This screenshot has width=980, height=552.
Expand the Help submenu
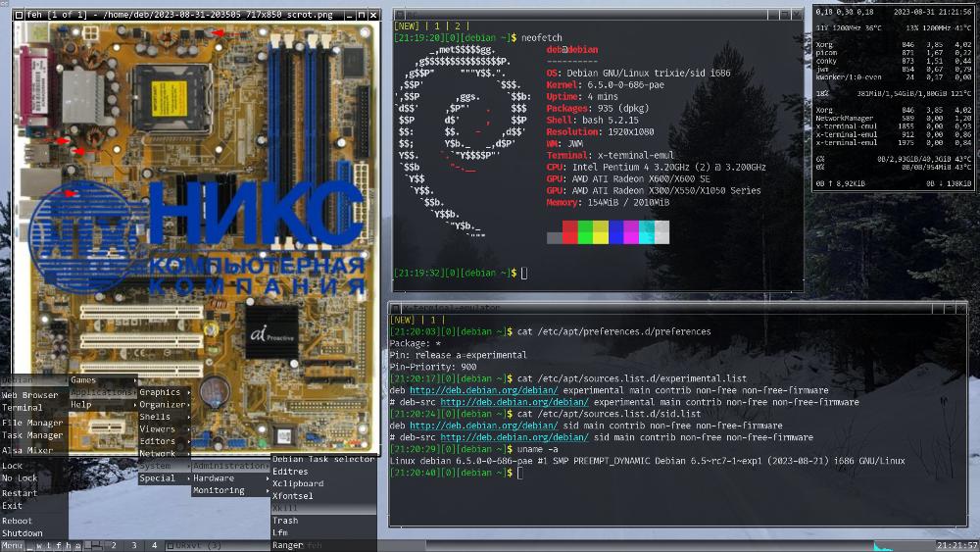point(103,405)
